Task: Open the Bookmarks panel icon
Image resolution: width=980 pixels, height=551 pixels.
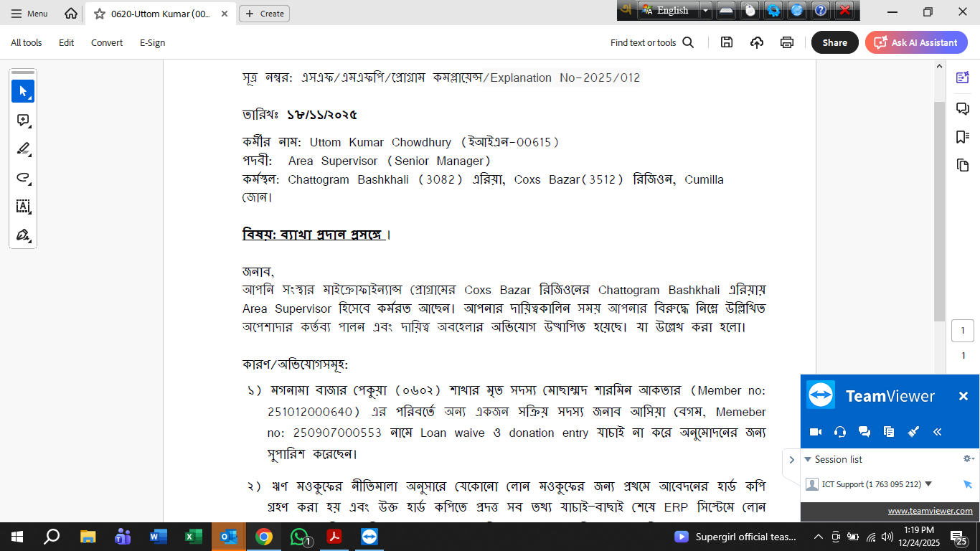Action: click(x=962, y=137)
